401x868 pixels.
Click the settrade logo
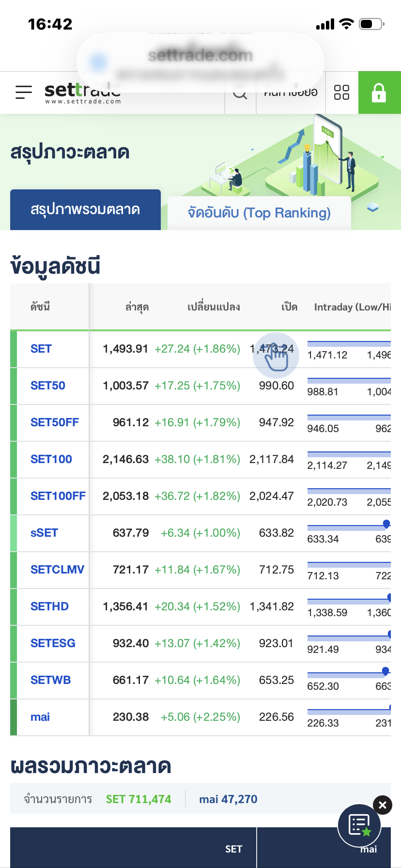pyautogui.click(x=82, y=93)
